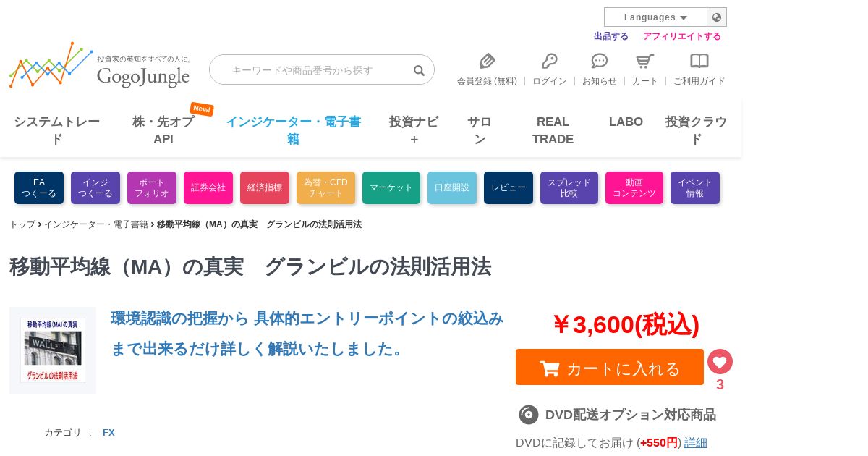Image resolution: width=868 pixels, height=456 pixels.
Task: Toggle the heart favorite button
Action: point(720,361)
